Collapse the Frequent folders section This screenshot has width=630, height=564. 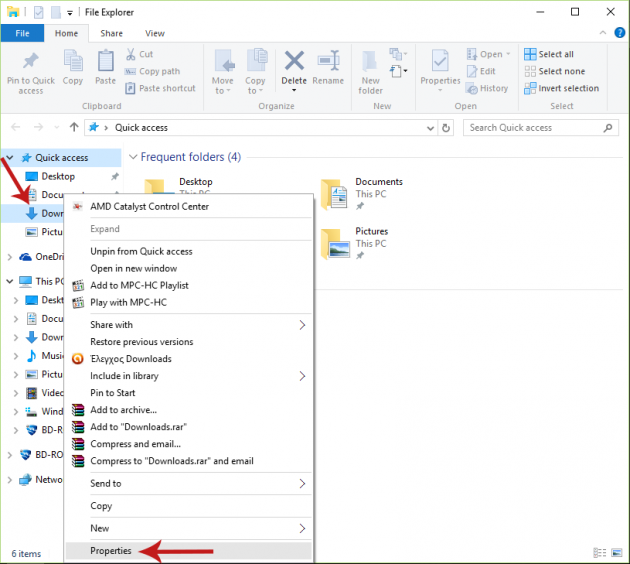click(130, 157)
